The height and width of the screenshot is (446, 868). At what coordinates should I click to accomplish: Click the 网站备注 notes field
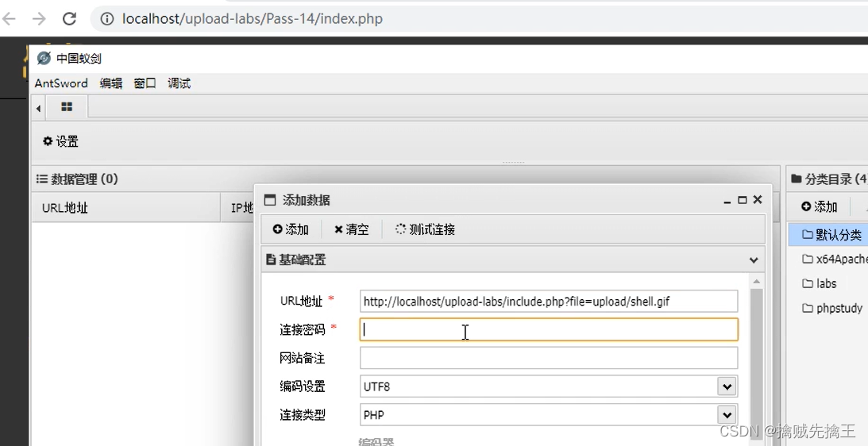(549, 358)
